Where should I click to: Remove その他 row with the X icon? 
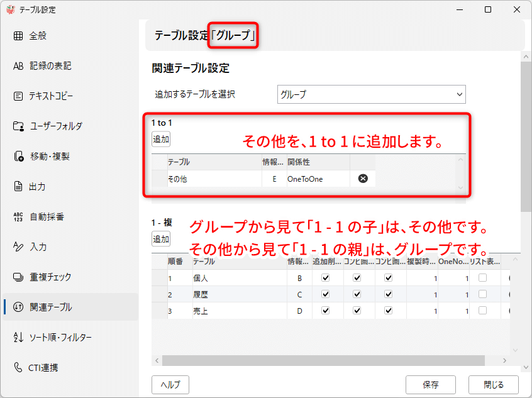click(x=363, y=179)
